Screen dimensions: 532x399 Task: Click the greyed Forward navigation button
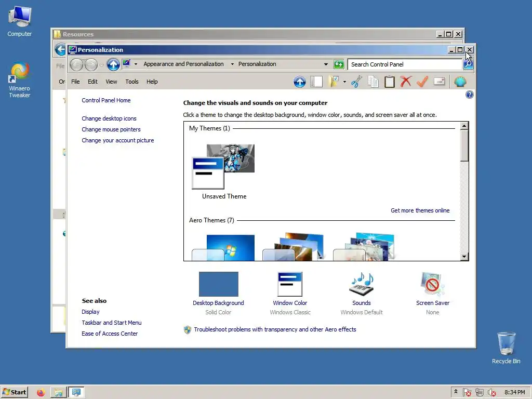(91, 64)
